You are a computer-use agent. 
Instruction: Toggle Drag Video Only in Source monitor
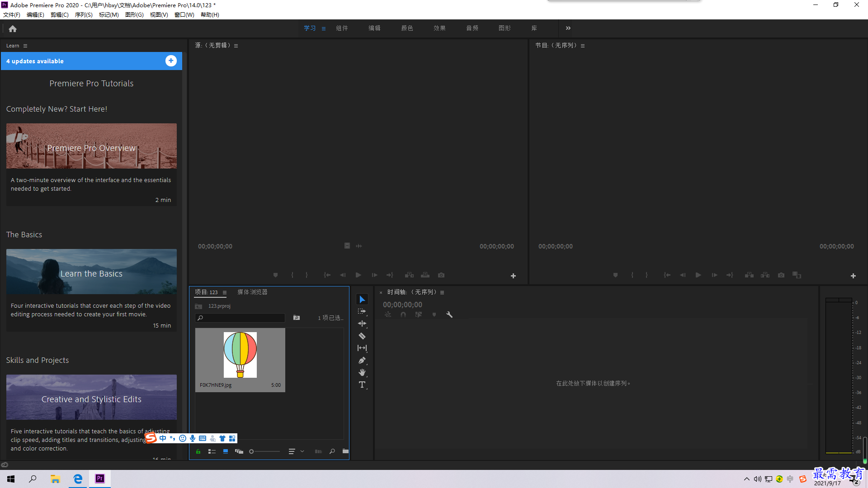pyautogui.click(x=347, y=246)
